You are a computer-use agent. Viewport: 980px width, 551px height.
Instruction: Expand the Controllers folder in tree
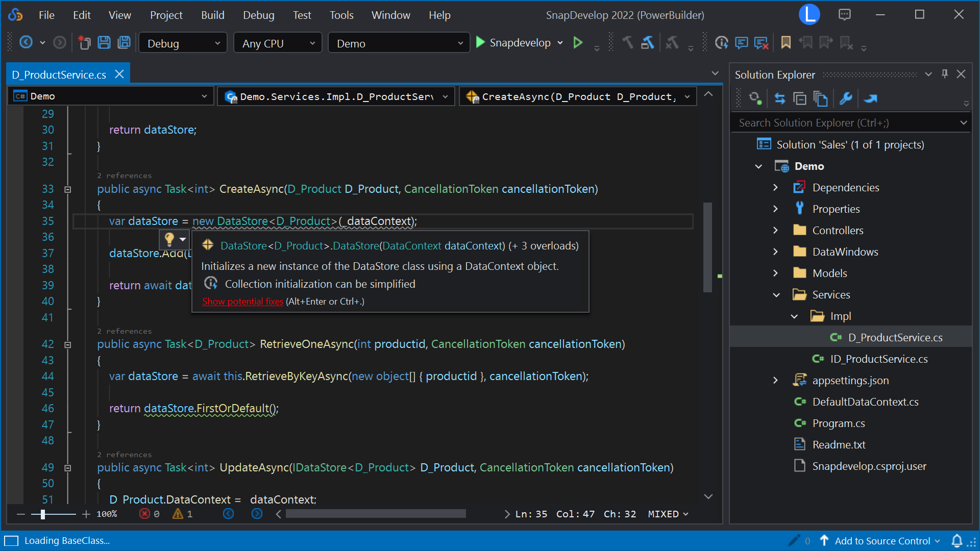[775, 230]
